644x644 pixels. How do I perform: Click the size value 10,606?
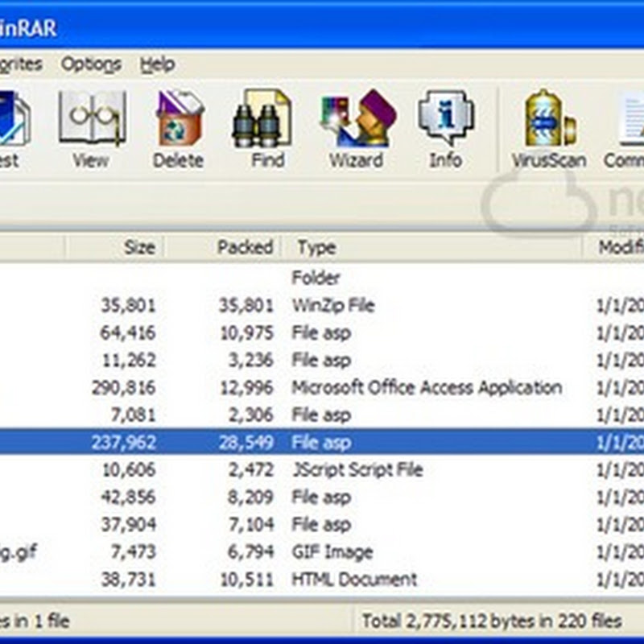[129, 470]
